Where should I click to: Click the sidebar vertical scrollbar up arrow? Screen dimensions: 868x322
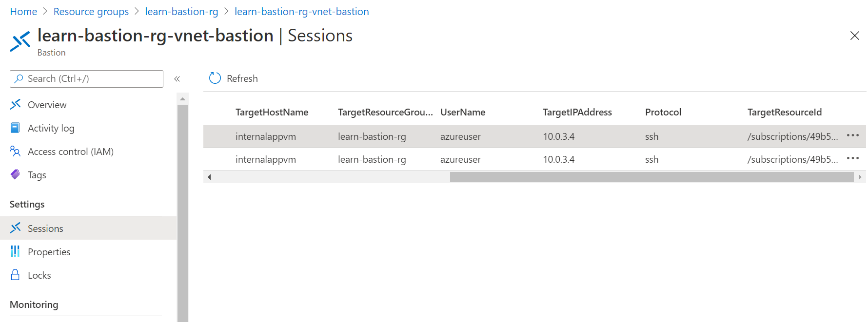(182, 99)
